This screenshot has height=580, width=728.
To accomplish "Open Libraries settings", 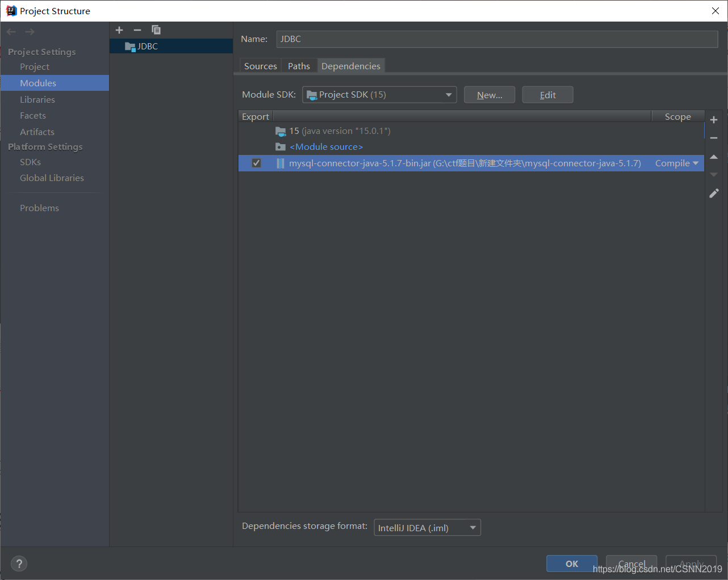I will click(x=37, y=99).
